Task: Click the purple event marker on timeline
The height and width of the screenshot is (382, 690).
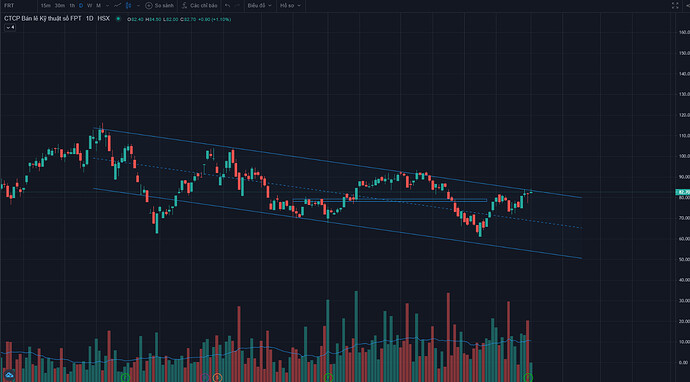Action: coord(205,378)
